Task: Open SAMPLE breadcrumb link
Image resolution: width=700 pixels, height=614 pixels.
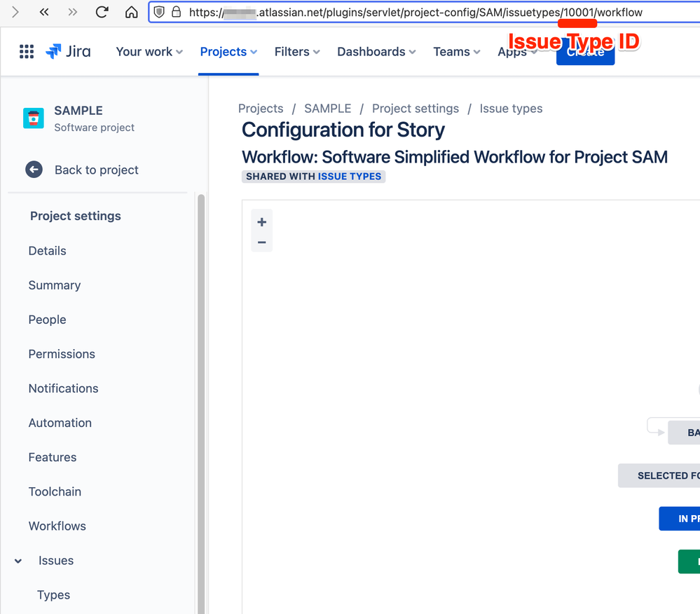Action: tap(328, 109)
